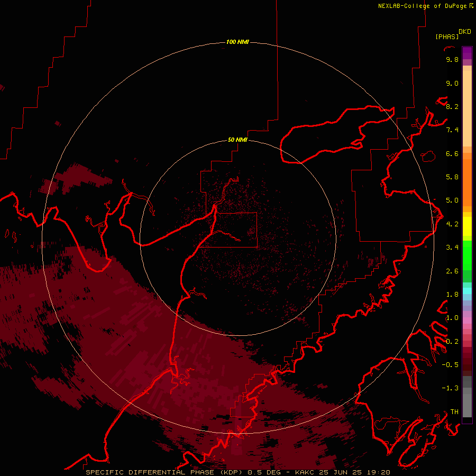Click the 3.4 scale value

point(452,248)
